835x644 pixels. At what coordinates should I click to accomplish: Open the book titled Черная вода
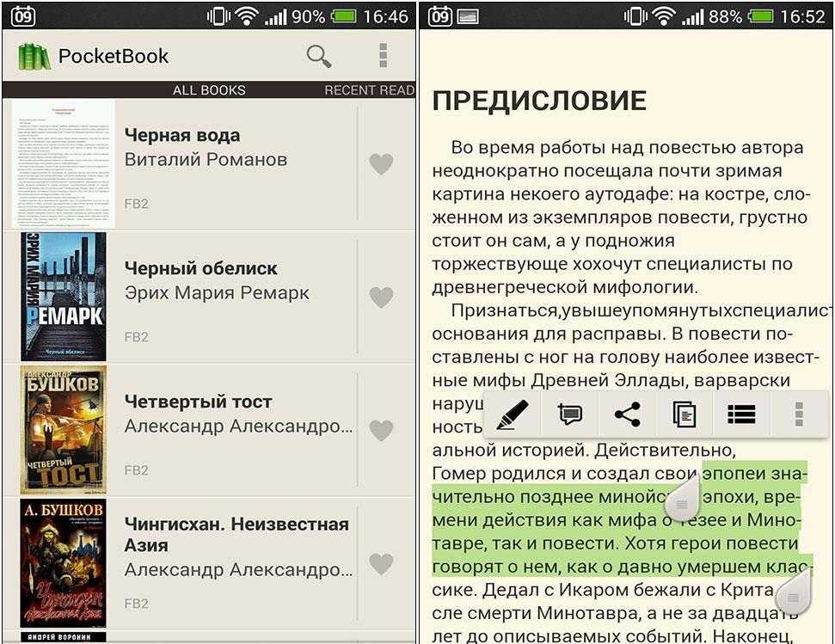point(182,135)
